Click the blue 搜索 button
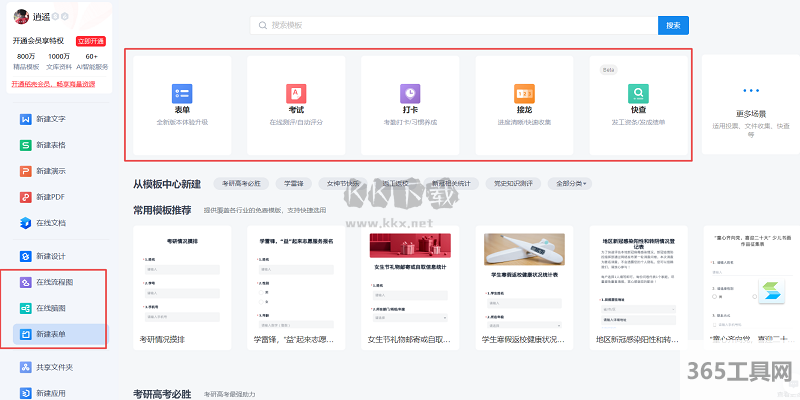The image size is (800, 400). (673, 26)
